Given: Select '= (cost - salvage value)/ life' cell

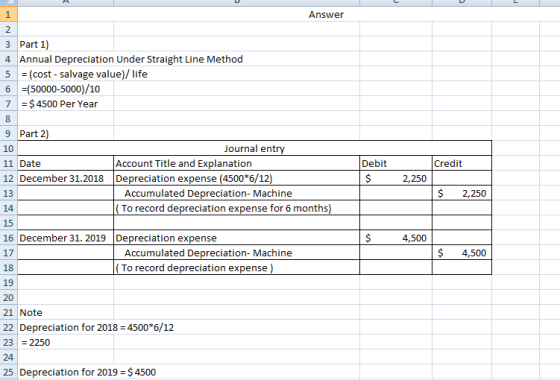Looking at the screenshot, I should (x=84, y=74).
